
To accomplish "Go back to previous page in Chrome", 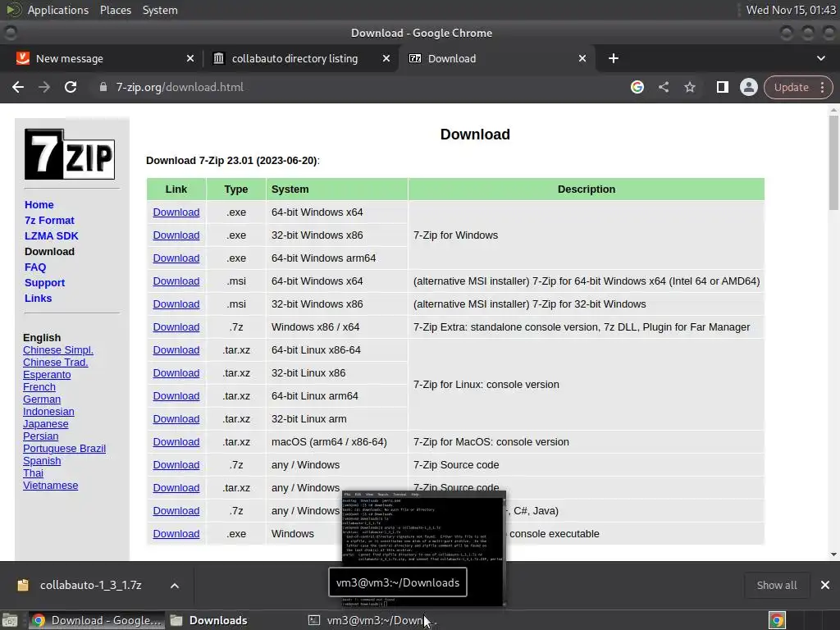I will [x=18, y=87].
